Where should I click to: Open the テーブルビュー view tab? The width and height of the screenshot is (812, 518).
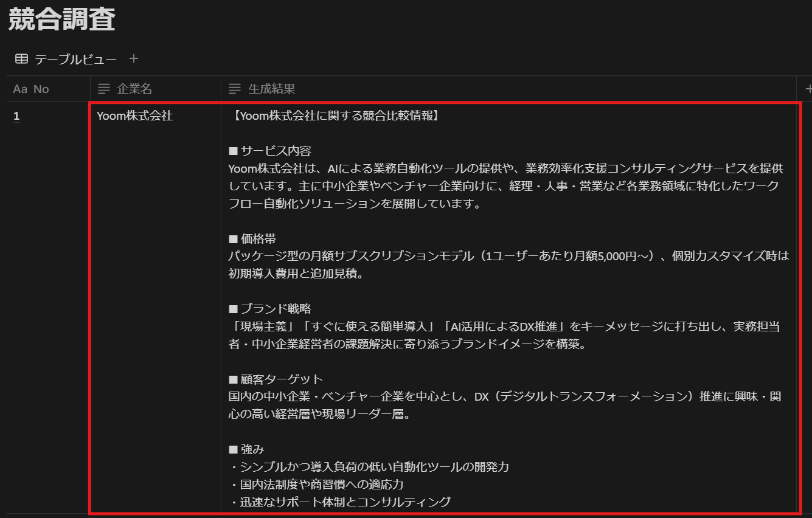(x=66, y=59)
